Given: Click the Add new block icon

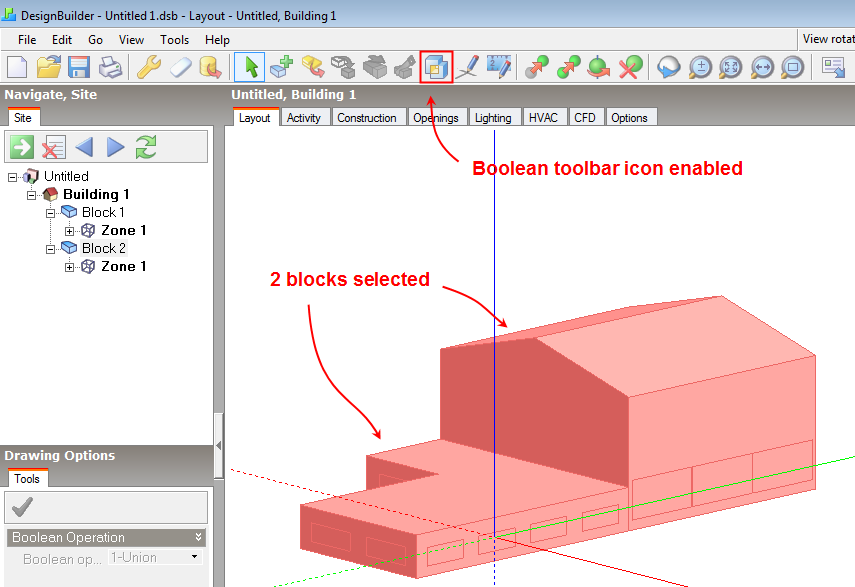Looking at the screenshot, I should click(282, 67).
